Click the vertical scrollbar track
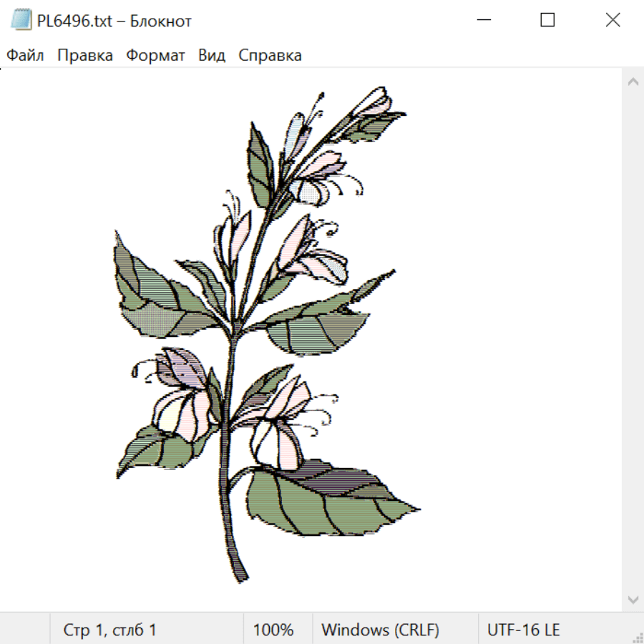Viewport: 644px width, 644px height. pos(633,340)
